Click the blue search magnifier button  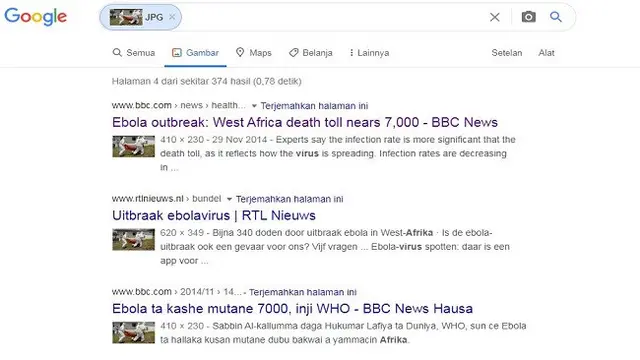(556, 17)
